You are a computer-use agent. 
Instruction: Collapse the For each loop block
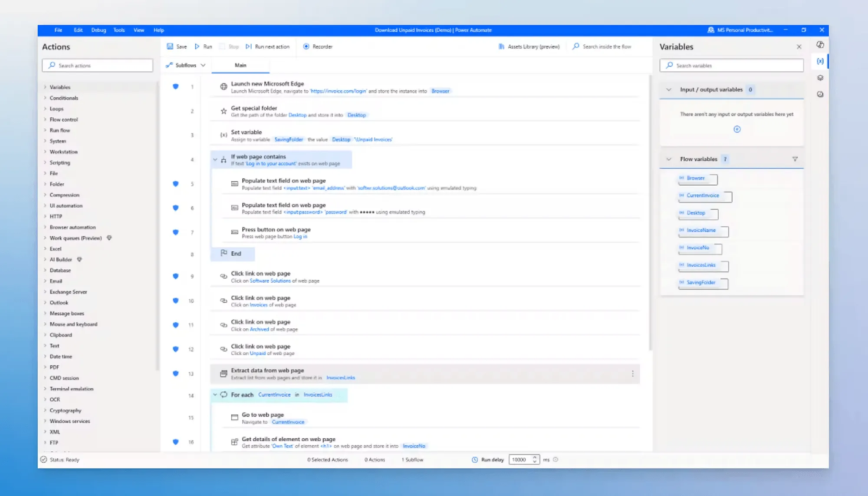click(215, 395)
